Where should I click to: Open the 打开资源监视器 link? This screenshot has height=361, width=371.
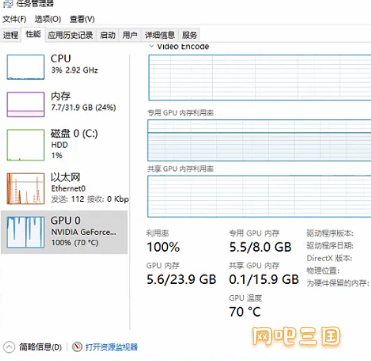point(112,347)
